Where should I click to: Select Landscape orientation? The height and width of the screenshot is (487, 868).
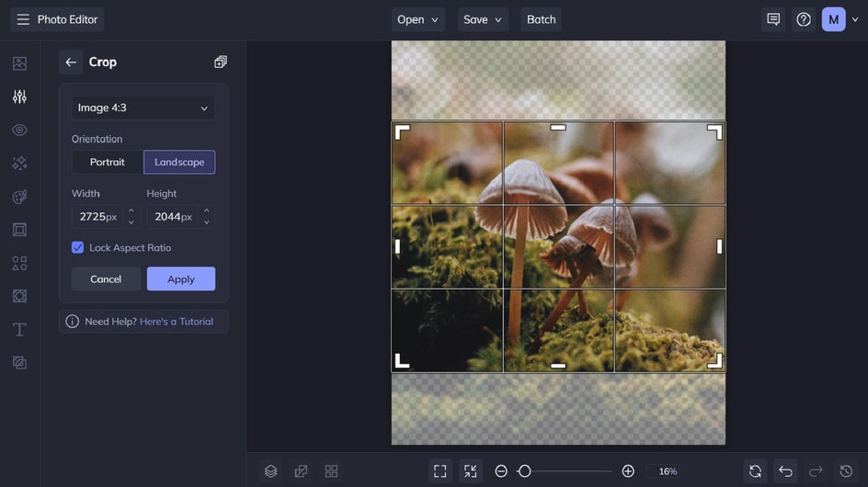pyautogui.click(x=179, y=163)
